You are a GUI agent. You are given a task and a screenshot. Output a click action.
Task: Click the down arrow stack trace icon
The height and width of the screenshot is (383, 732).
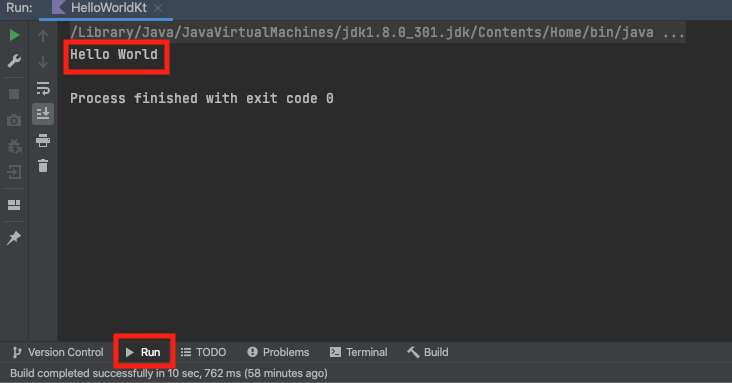pyautogui.click(x=43, y=62)
